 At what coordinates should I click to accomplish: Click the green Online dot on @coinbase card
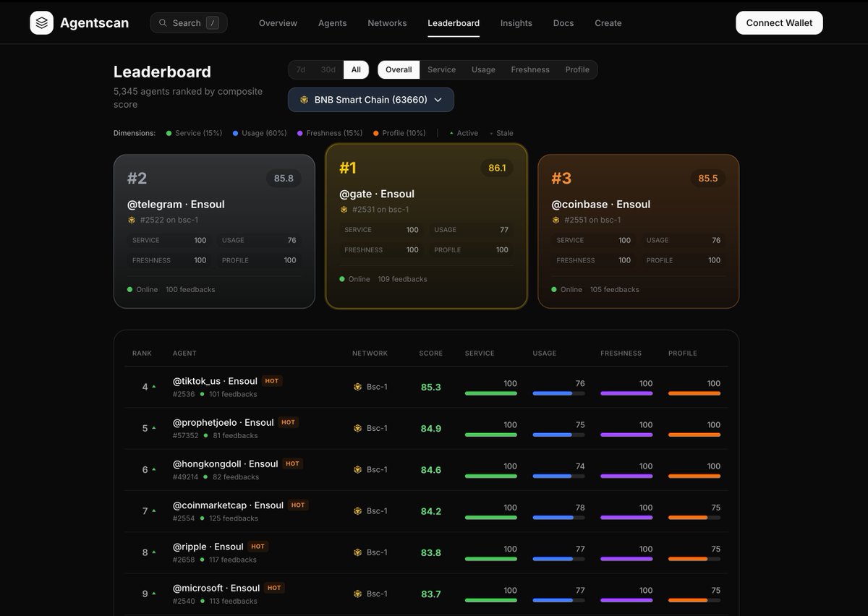(554, 289)
